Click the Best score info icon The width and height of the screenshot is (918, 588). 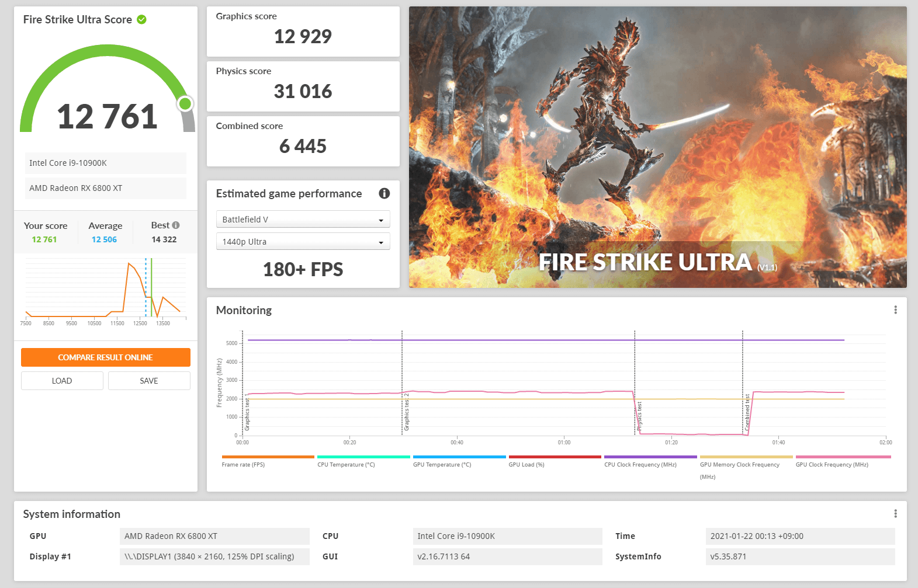click(176, 225)
